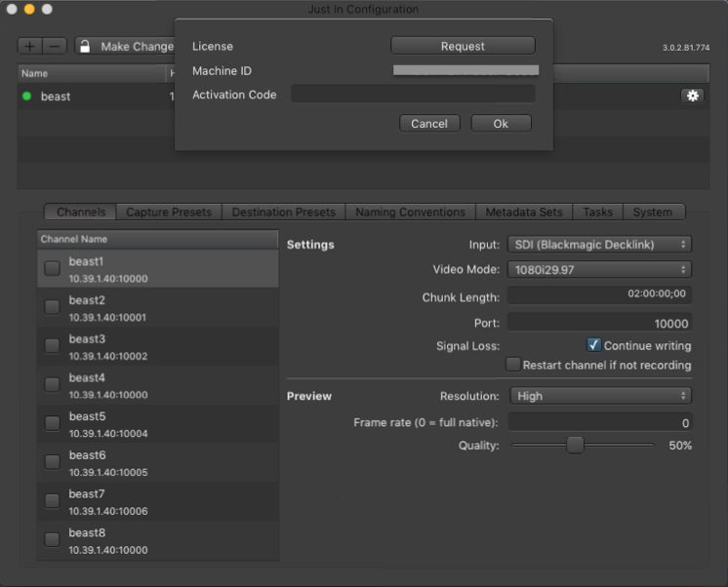Click the Make Changes button
Screen dimensions: 728x587
click(x=125, y=47)
